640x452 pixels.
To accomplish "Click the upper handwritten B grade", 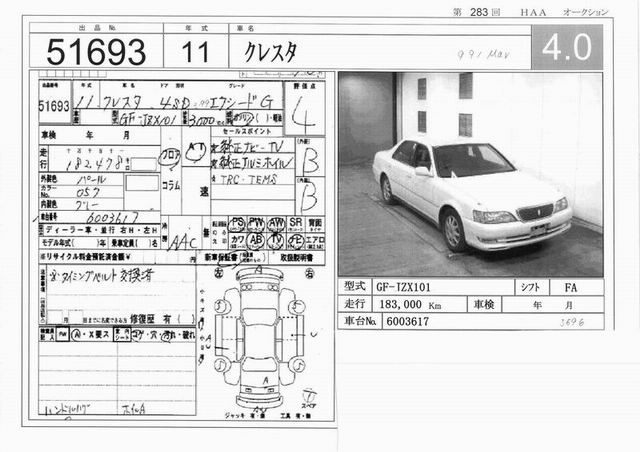I will tap(310, 162).
